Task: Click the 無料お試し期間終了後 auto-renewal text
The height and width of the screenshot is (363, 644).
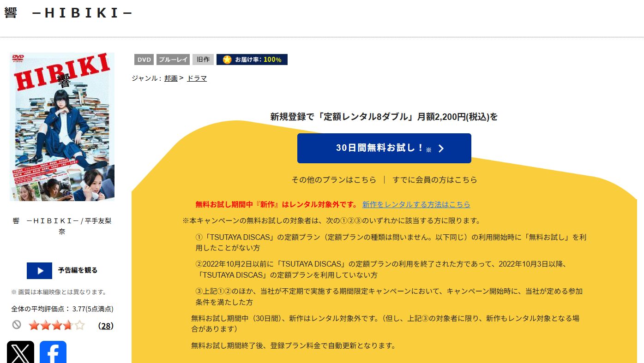Action: [294, 345]
